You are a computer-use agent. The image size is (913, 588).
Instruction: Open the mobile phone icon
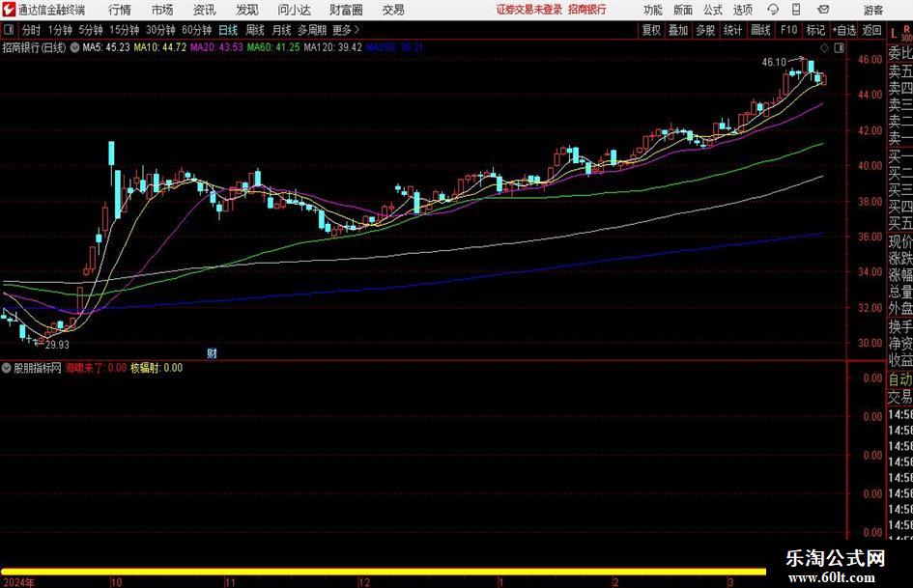pyautogui.click(x=796, y=10)
